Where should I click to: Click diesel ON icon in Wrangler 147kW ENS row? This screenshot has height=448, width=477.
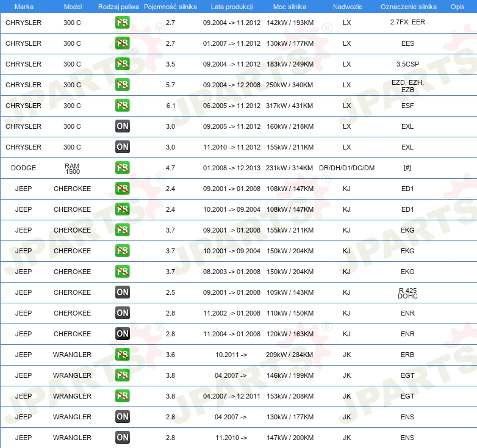122,438
